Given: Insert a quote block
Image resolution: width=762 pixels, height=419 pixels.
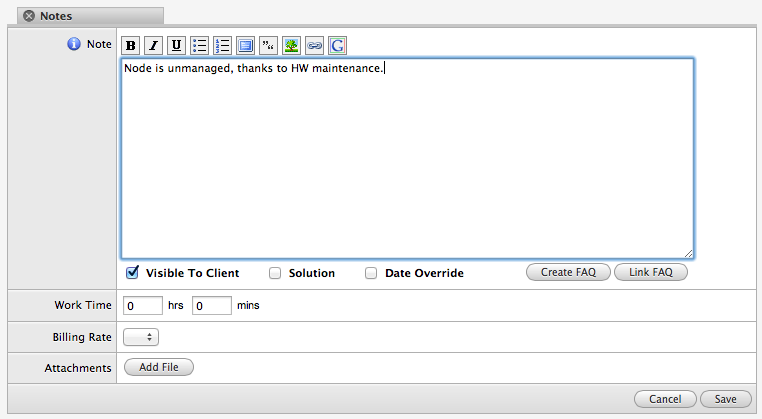Looking at the screenshot, I should [268, 46].
